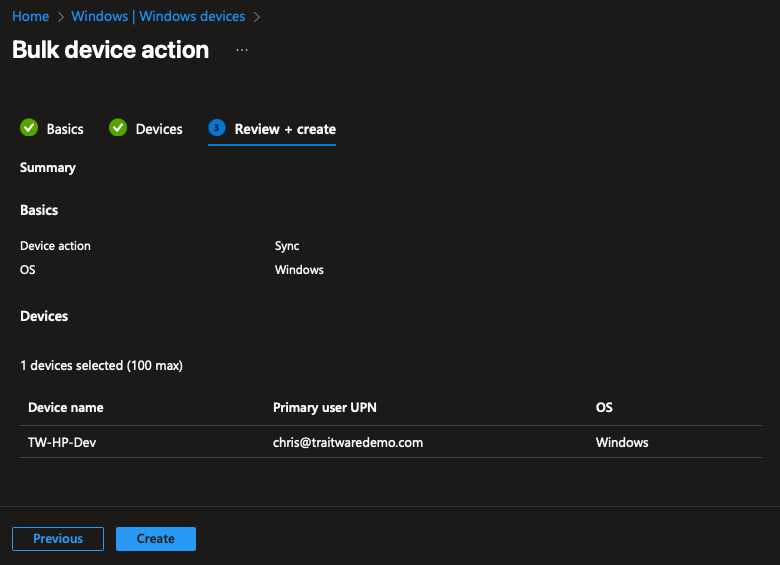Click the Bulk device action page title

tap(111, 50)
